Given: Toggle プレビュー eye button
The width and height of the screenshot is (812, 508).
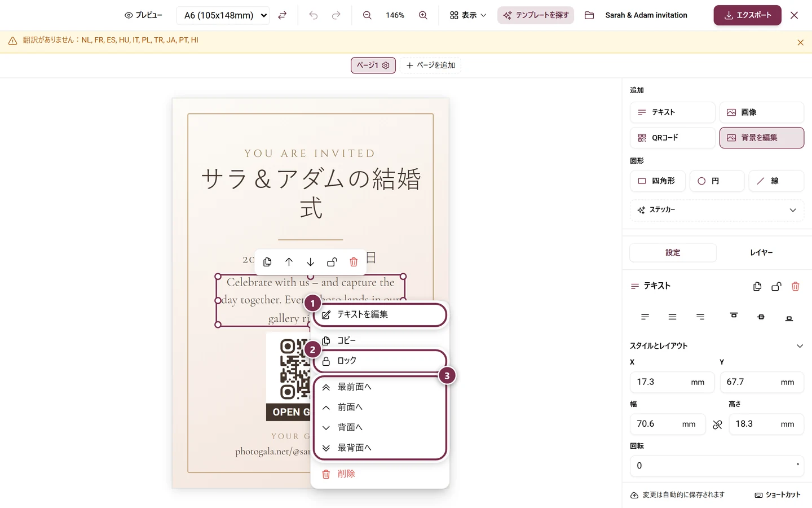Looking at the screenshot, I should tap(144, 15).
